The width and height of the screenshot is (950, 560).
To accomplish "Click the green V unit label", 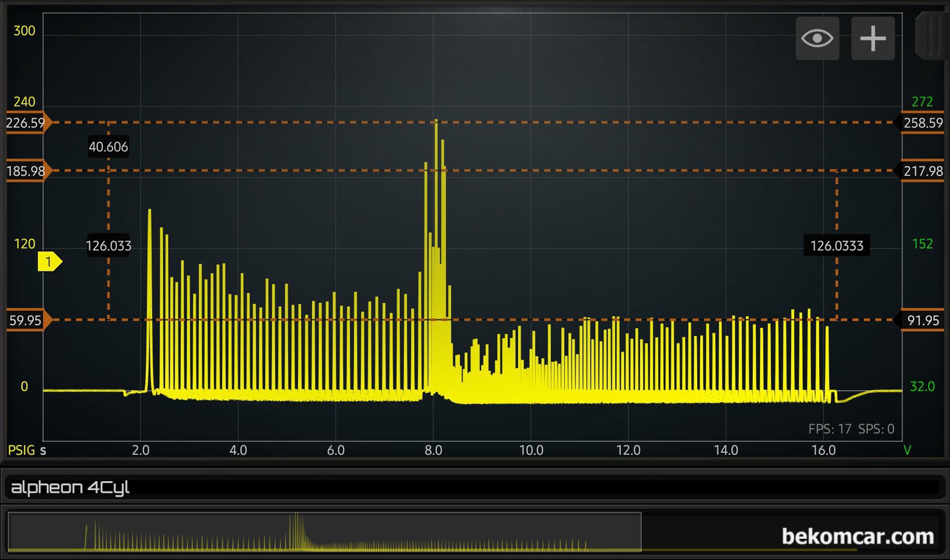I will [907, 450].
